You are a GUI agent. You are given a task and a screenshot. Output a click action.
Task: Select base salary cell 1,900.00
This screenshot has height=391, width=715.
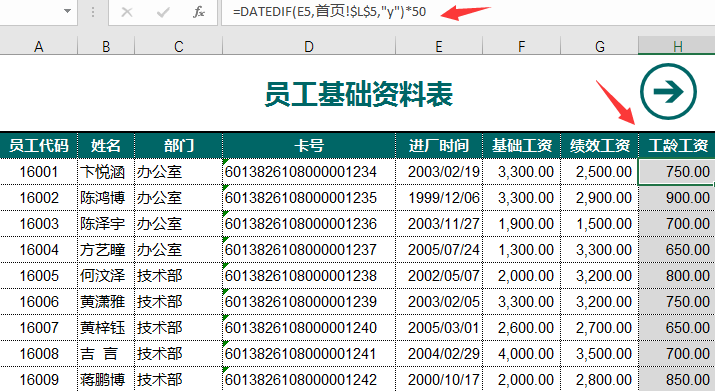(521, 224)
